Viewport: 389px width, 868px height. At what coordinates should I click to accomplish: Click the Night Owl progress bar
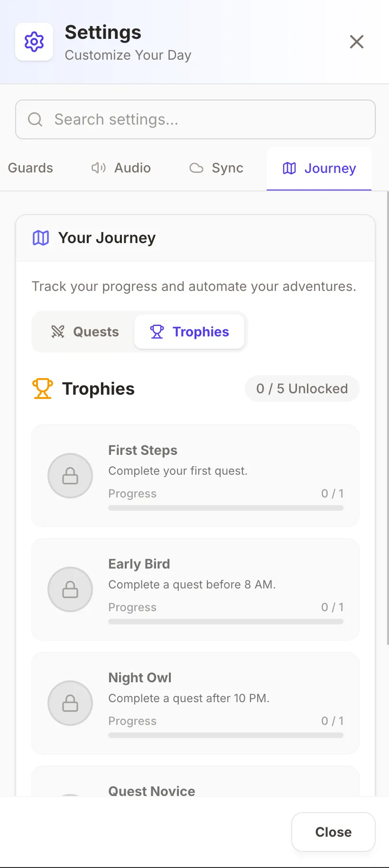click(226, 735)
